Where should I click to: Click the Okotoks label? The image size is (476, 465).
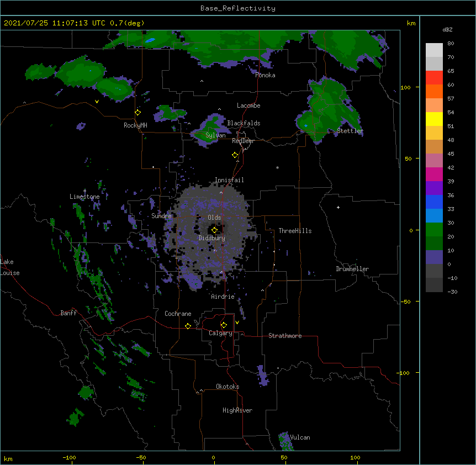pos(228,387)
